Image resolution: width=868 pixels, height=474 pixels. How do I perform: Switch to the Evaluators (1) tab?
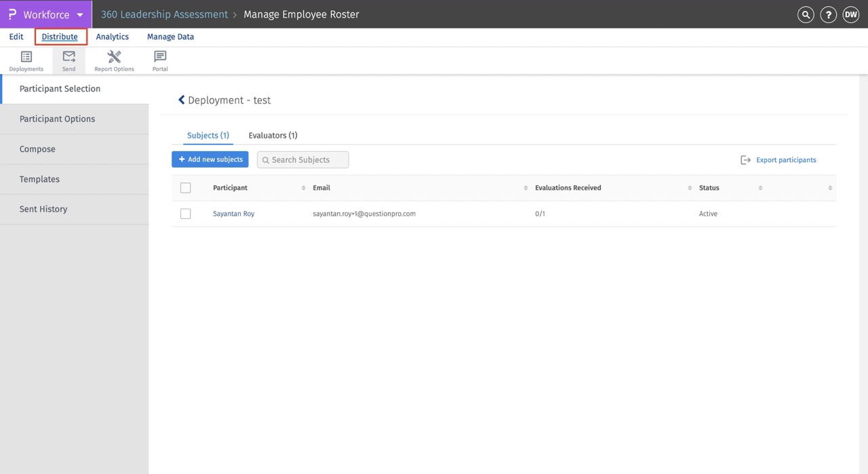[273, 136]
